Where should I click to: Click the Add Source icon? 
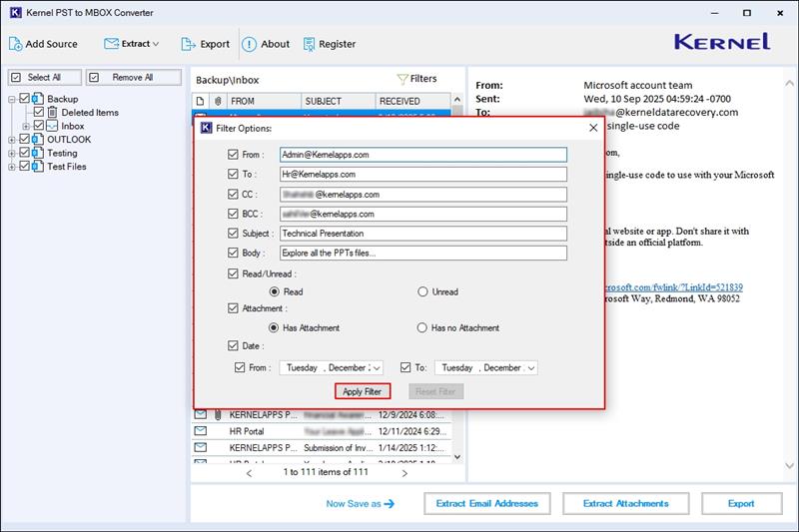(x=15, y=44)
